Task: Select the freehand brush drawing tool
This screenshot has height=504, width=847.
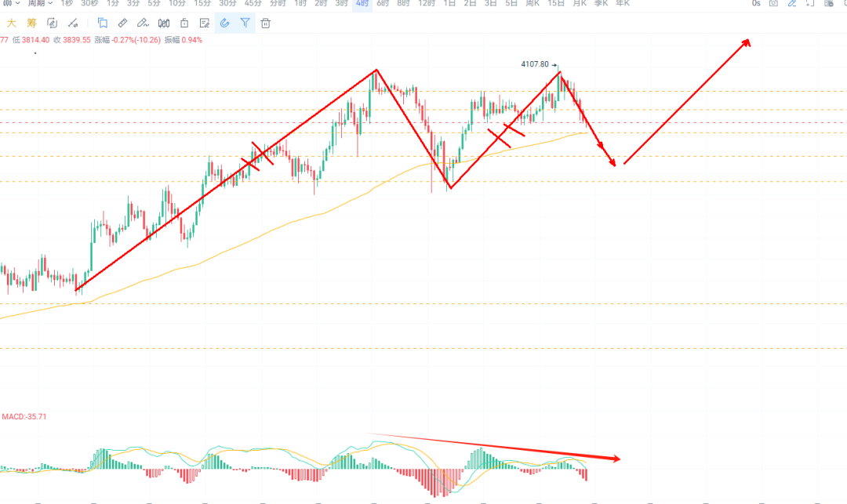Action: point(144,24)
